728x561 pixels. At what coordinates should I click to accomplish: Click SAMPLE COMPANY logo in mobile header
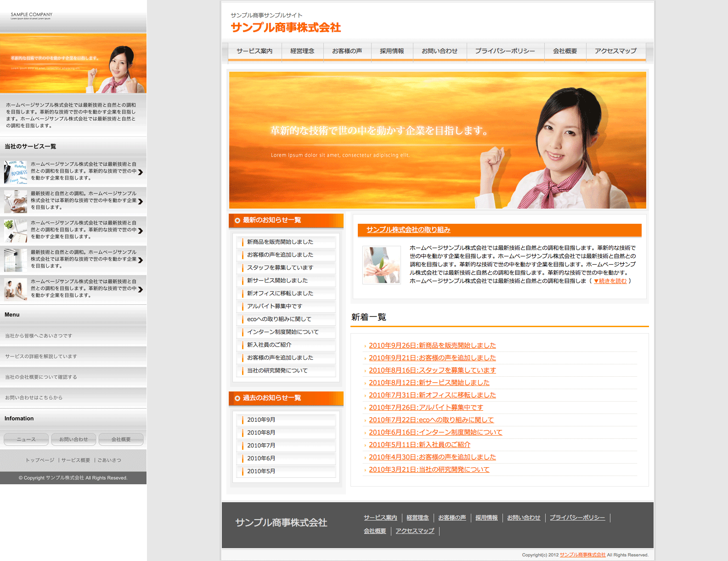coord(31,16)
